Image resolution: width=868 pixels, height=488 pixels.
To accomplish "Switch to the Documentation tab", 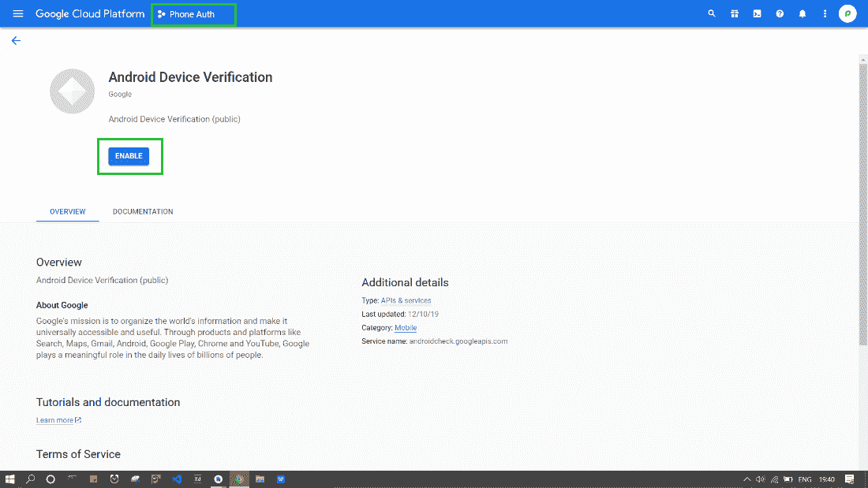I will (143, 212).
